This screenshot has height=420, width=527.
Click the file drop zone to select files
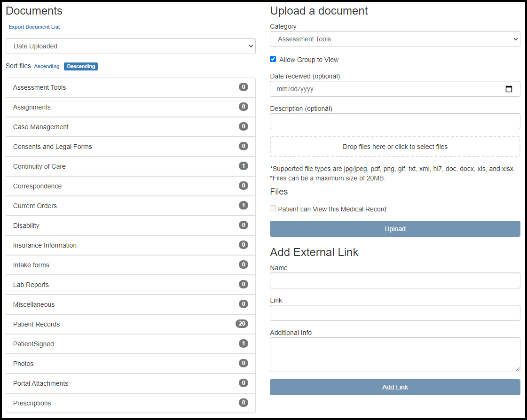(x=395, y=147)
